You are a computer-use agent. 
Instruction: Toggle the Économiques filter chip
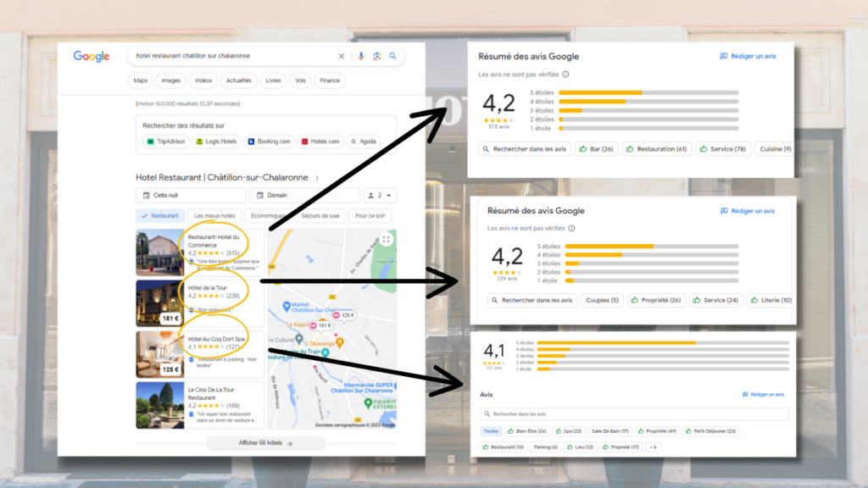[x=269, y=216]
